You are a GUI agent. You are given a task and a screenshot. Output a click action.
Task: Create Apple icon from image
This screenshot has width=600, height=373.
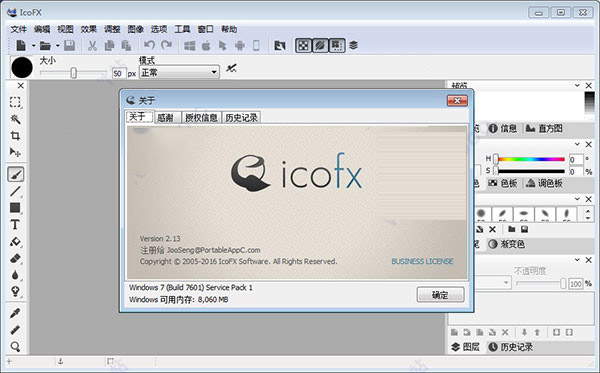206,46
